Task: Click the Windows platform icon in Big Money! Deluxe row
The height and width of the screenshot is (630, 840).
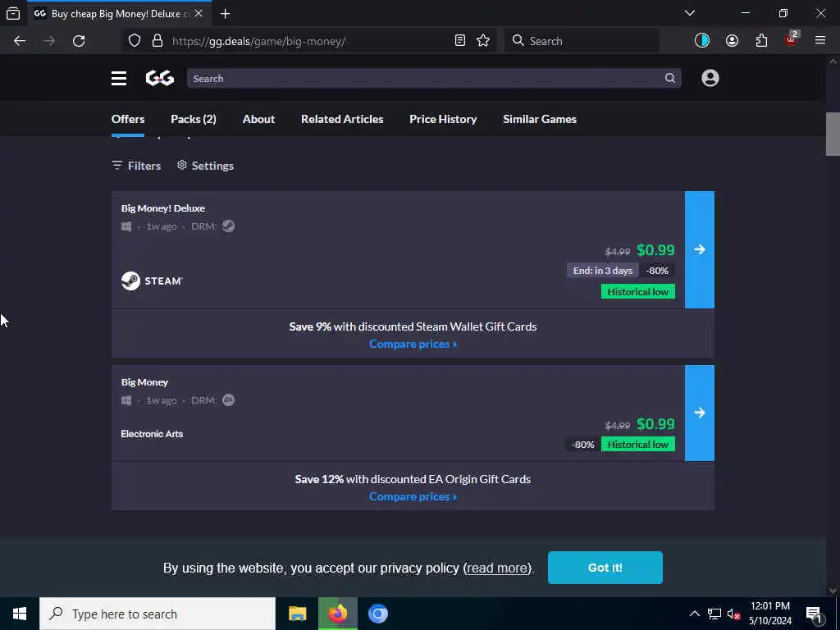Action: click(126, 226)
